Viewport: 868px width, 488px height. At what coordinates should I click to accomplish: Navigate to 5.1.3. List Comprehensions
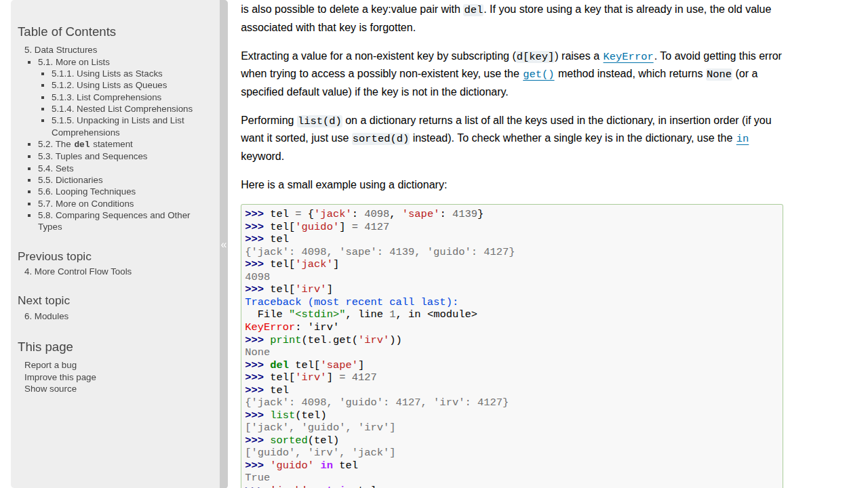click(106, 98)
